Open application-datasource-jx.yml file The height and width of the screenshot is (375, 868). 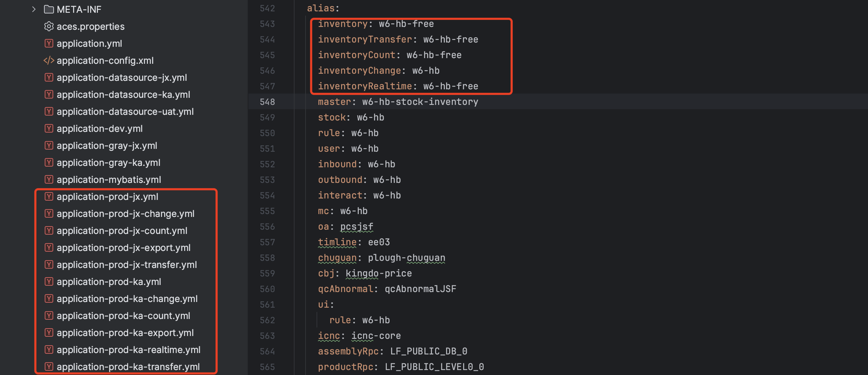pos(122,78)
